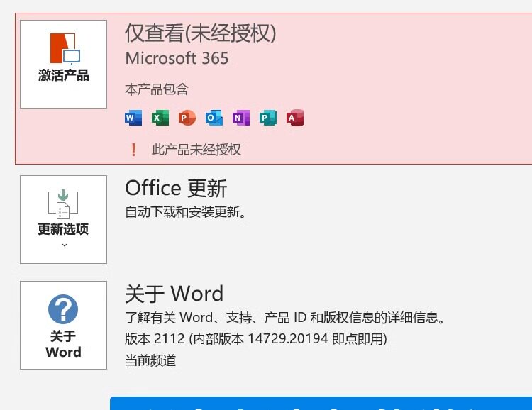Click the heading 仅查看(未经授权)
532x410 pixels.
pyautogui.click(x=201, y=33)
